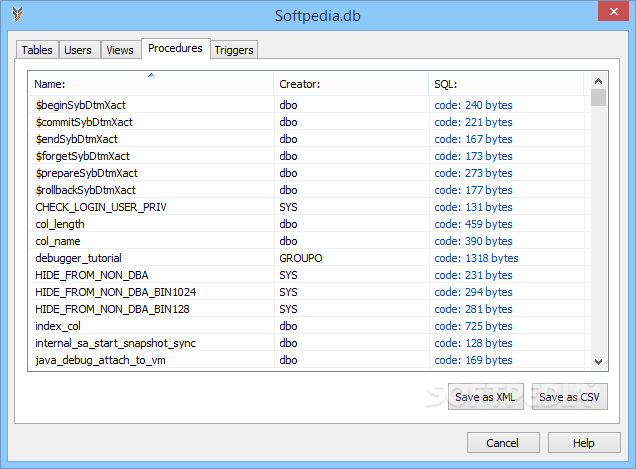Open code: 177 bytes link
This screenshot has height=469, width=636.
coord(473,190)
